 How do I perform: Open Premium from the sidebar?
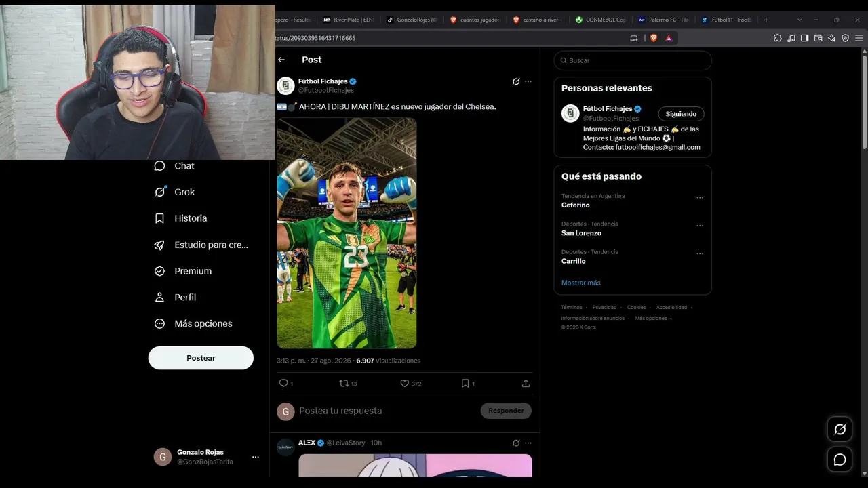(183, 271)
